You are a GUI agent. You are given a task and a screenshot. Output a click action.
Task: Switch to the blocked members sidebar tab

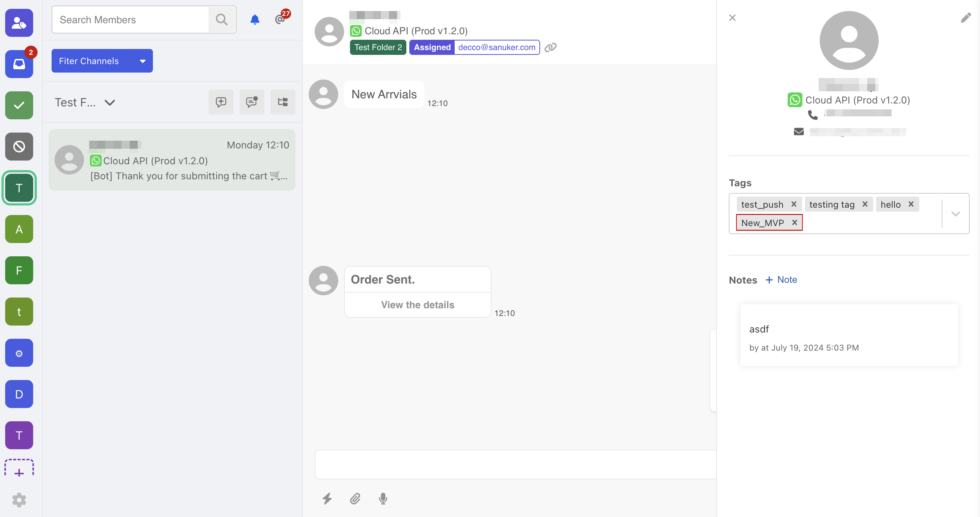[19, 146]
